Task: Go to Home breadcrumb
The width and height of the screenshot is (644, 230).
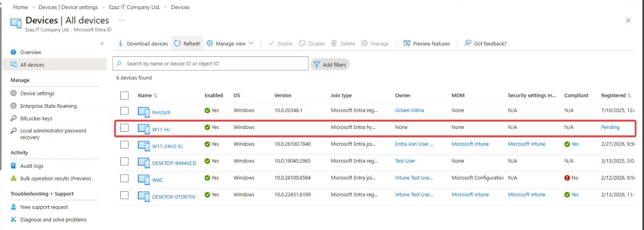Action: 20,7
